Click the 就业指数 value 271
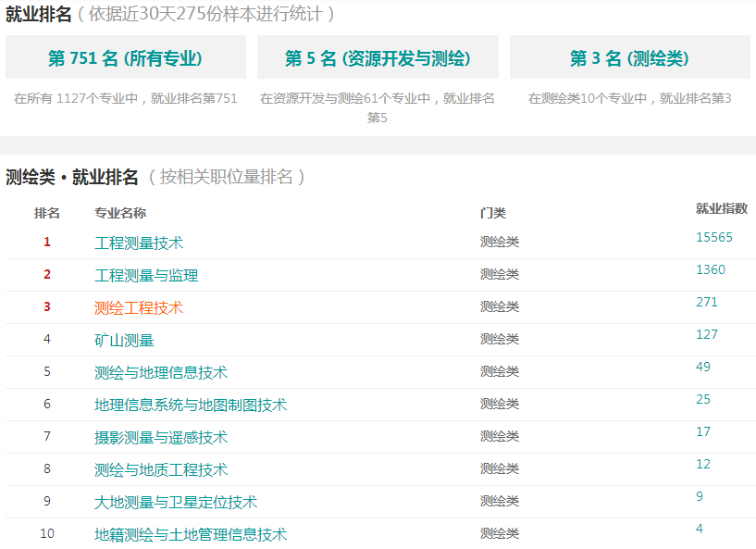This screenshot has width=756, height=549. (x=707, y=302)
